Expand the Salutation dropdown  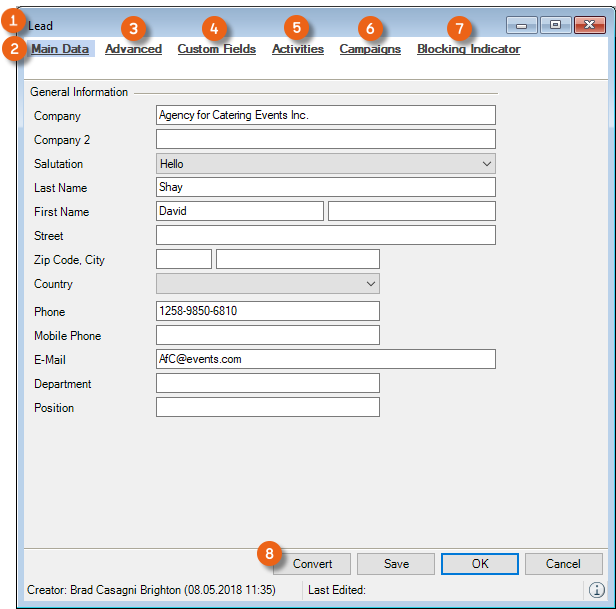(x=326, y=164)
